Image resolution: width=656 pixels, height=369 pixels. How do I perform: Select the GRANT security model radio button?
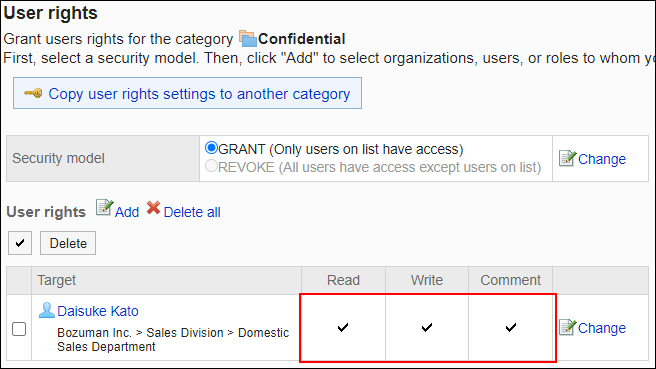[211, 148]
